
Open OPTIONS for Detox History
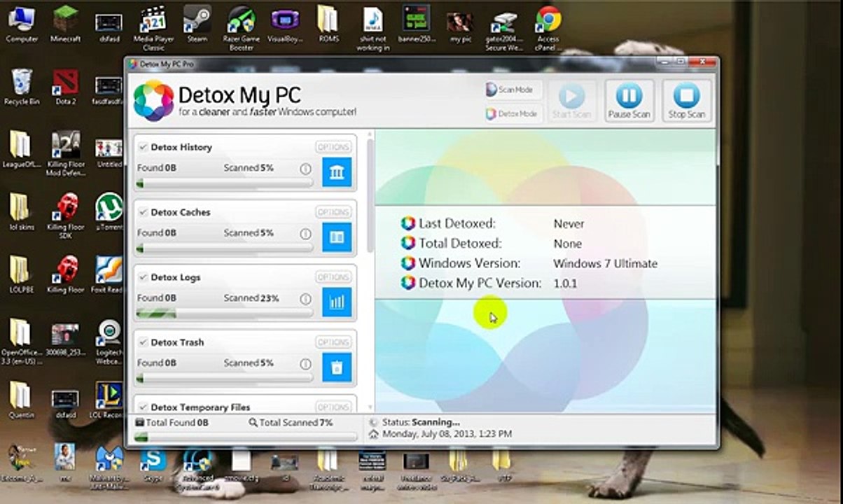pyautogui.click(x=333, y=147)
